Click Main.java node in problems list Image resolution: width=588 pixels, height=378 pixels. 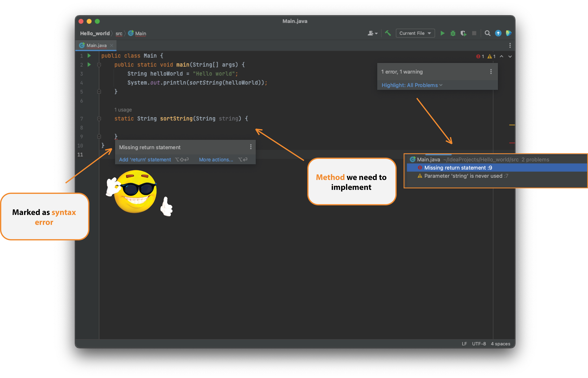click(428, 160)
